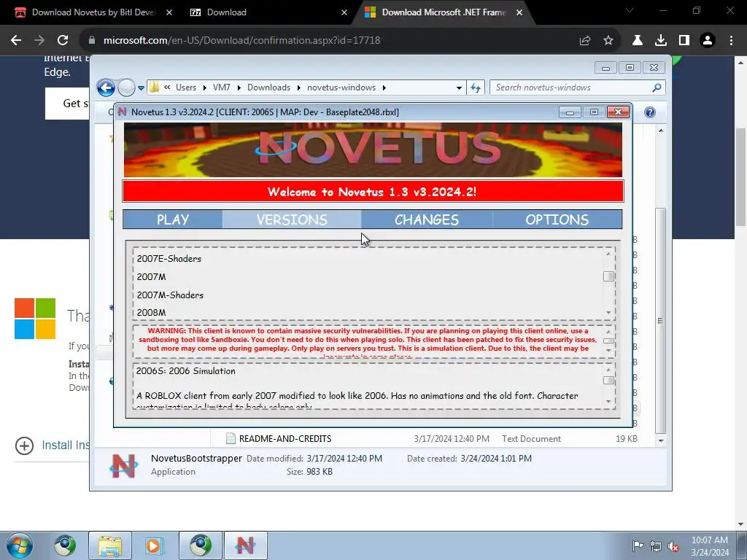Screen dimensions: 747x560
Task: Click the muted volume tray icon
Action: click(x=673, y=546)
